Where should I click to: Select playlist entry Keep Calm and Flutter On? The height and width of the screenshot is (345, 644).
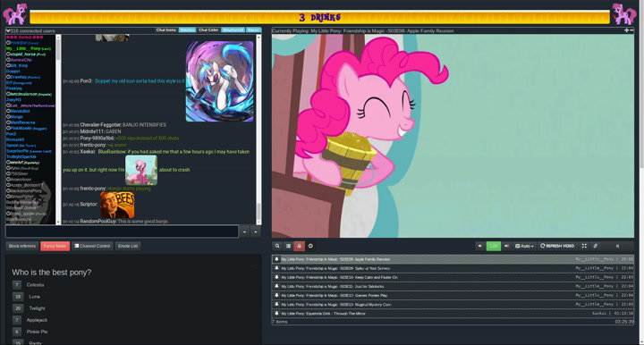coord(453,277)
